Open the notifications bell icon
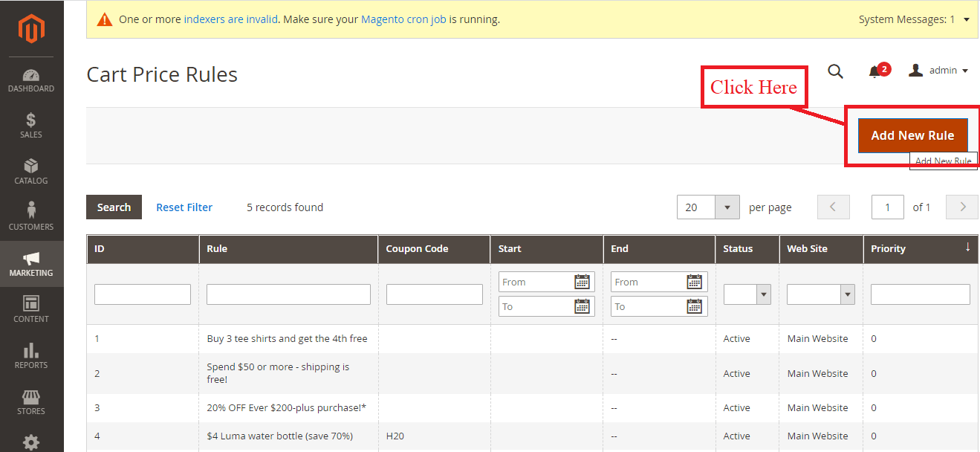 (x=874, y=71)
